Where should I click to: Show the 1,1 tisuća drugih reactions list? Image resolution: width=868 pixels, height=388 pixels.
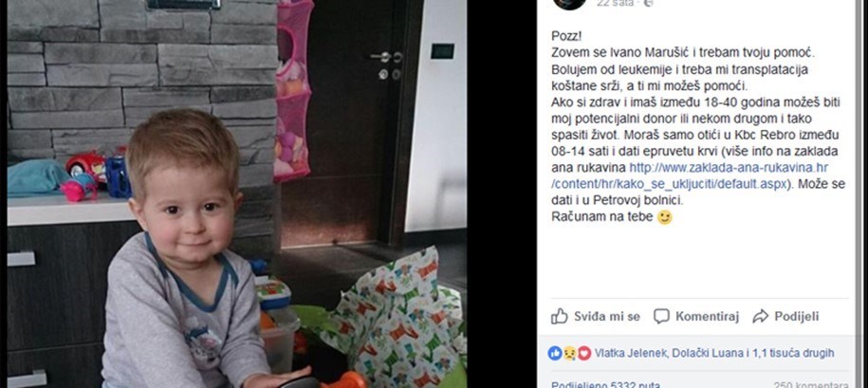click(x=792, y=353)
